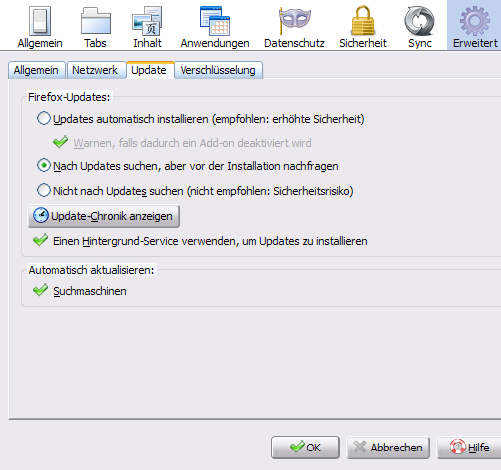
Task: Select Nicht nach Updates suchen option
Action: click(44, 191)
